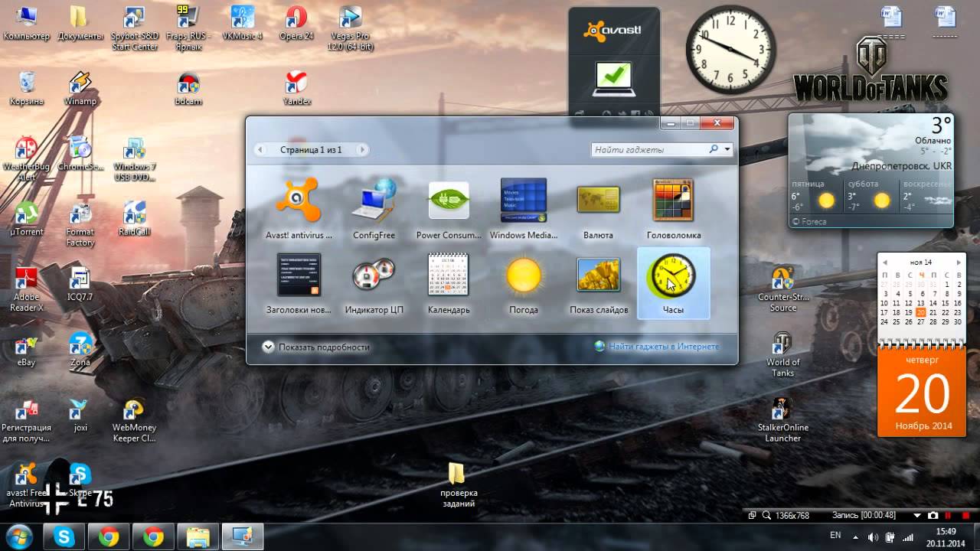Screen dimensions: 980x551
Task: Select the Yandex desktop icon
Action: (x=296, y=88)
